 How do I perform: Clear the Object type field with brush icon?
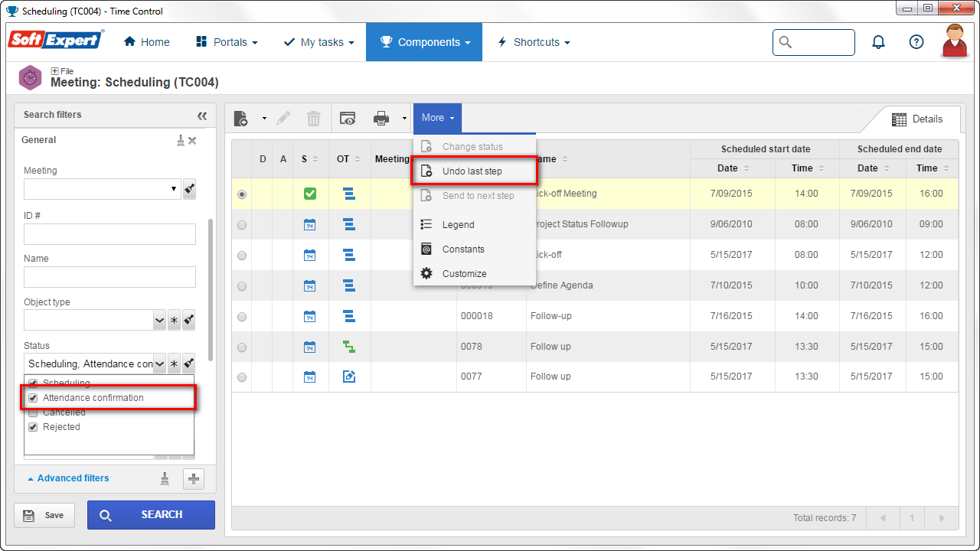(189, 320)
